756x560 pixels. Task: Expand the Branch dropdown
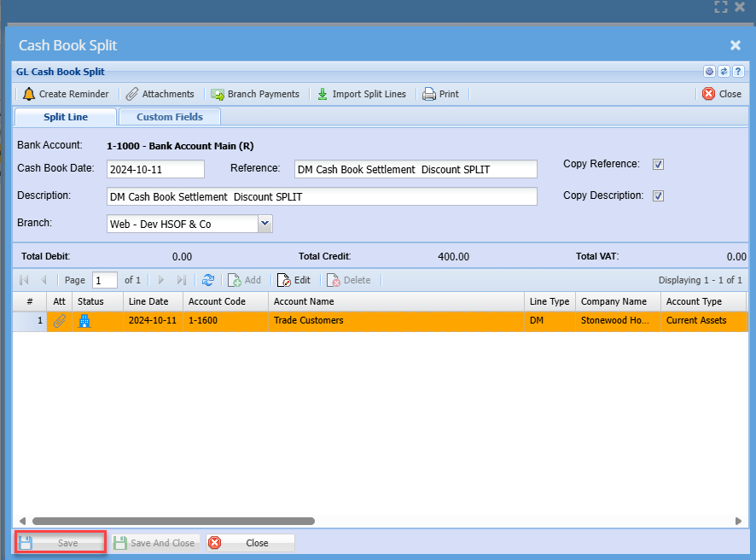pos(265,224)
